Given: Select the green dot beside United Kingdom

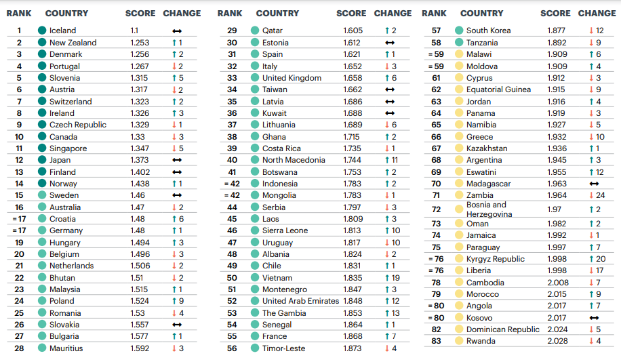Looking at the screenshot, I should click(x=255, y=78).
